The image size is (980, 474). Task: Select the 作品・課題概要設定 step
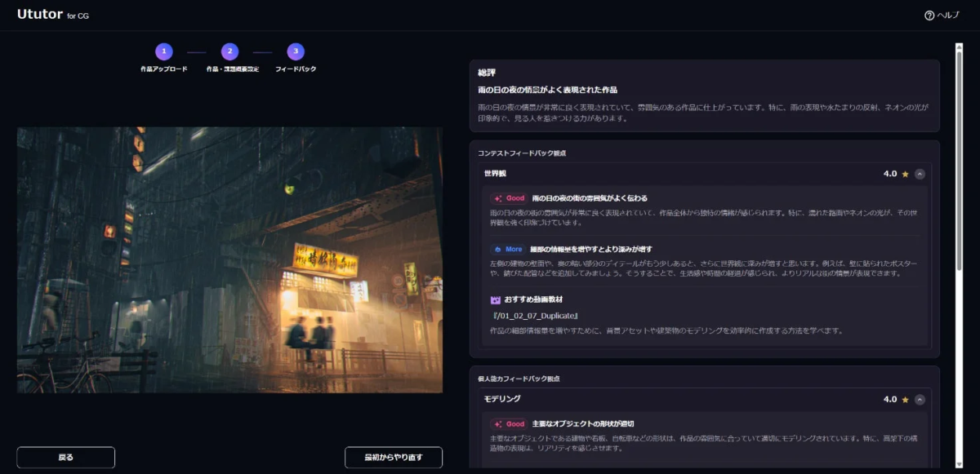[230, 51]
